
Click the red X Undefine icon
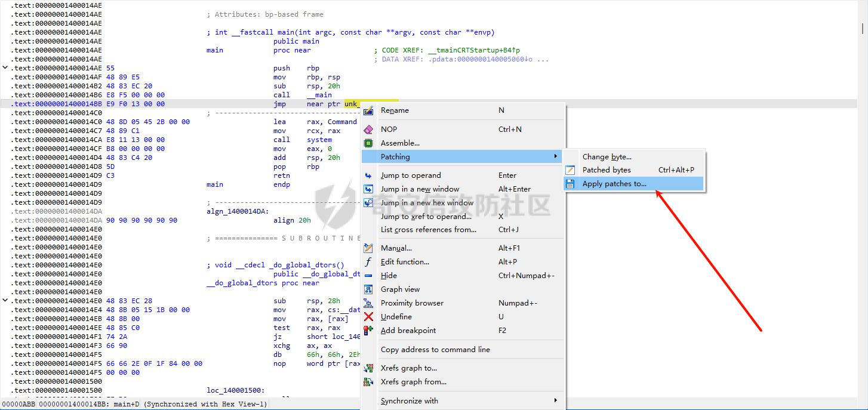pyautogui.click(x=368, y=317)
